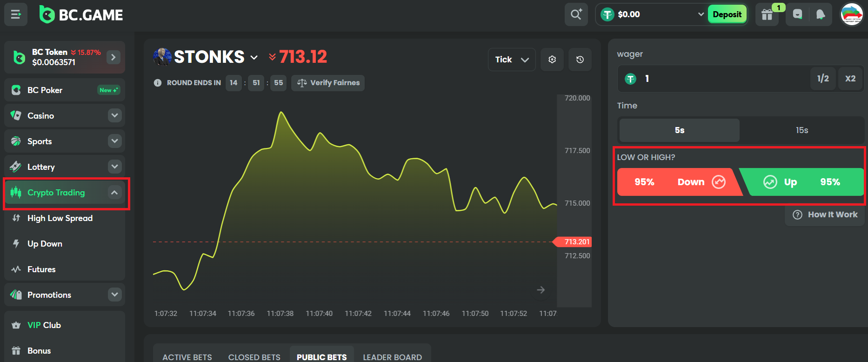Select the 15s time option
The image size is (868, 362).
click(802, 130)
